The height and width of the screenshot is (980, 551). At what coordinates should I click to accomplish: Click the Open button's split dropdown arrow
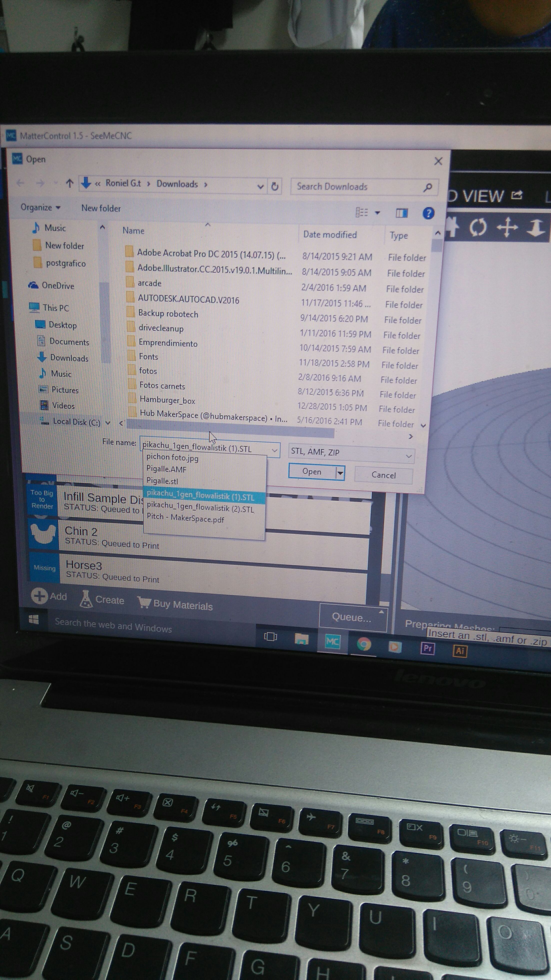[x=340, y=473]
